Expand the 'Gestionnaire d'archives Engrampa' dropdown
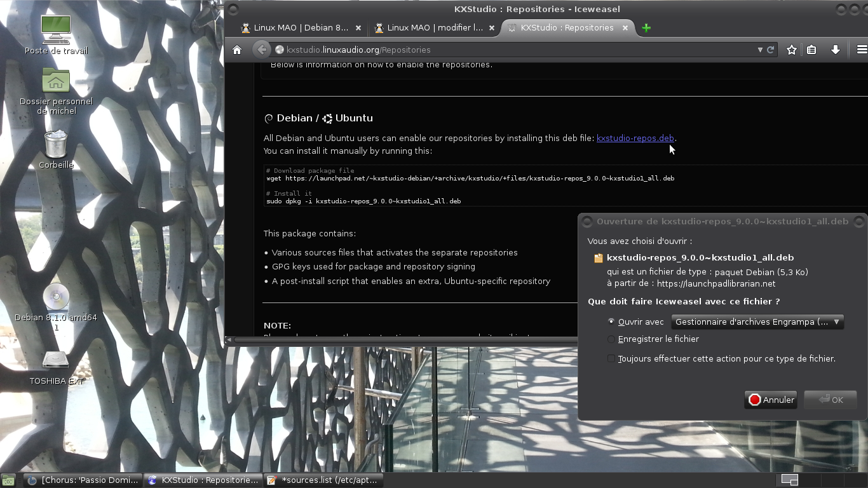Viewport: 868px width, 488px height. 757,322
